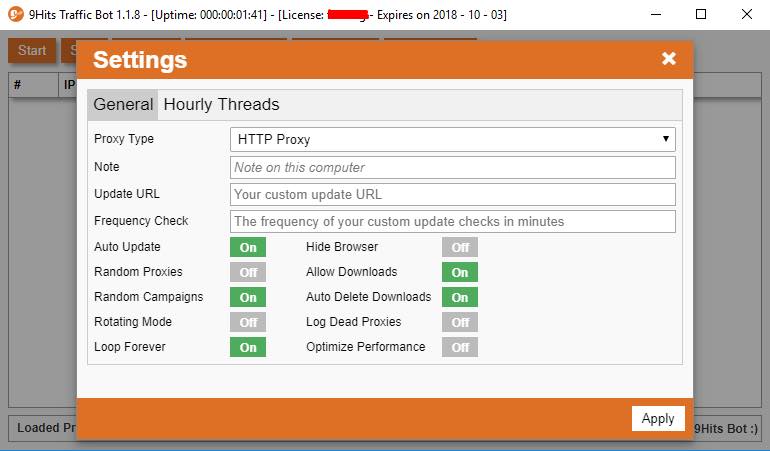Click the Update URL label text

click(x=127, y=194)
